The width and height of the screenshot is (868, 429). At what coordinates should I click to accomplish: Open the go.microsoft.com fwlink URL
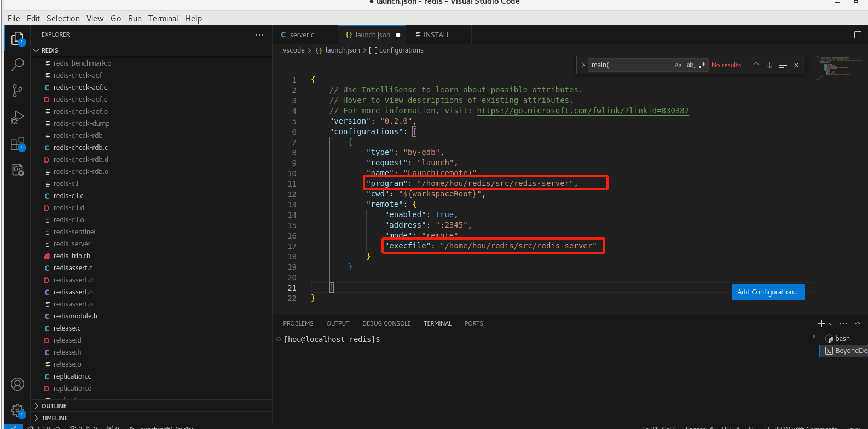point(583,111)
